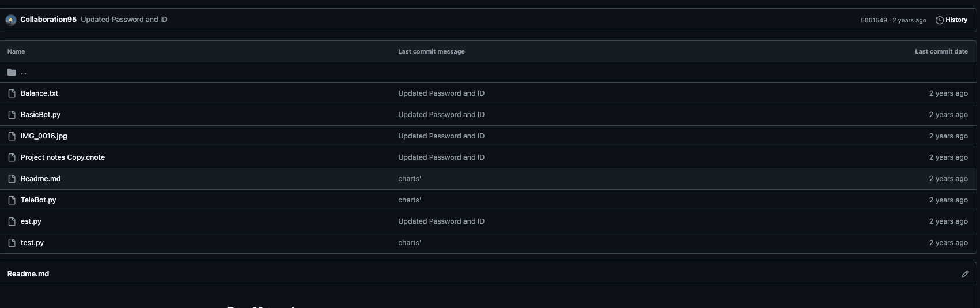Click the file icon beside Balance.txt
Screen dimensions: 980x308
[12, 93]
